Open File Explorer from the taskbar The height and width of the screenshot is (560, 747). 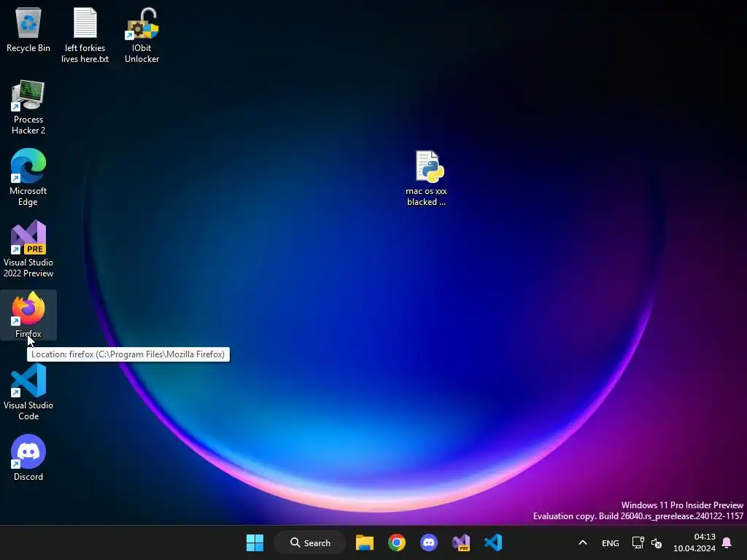tap(365, 542)
